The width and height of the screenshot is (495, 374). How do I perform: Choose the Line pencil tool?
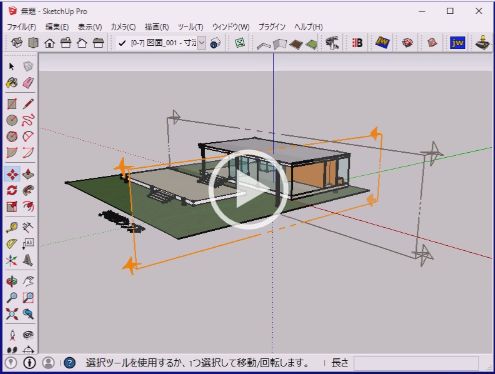coord(28,104)
